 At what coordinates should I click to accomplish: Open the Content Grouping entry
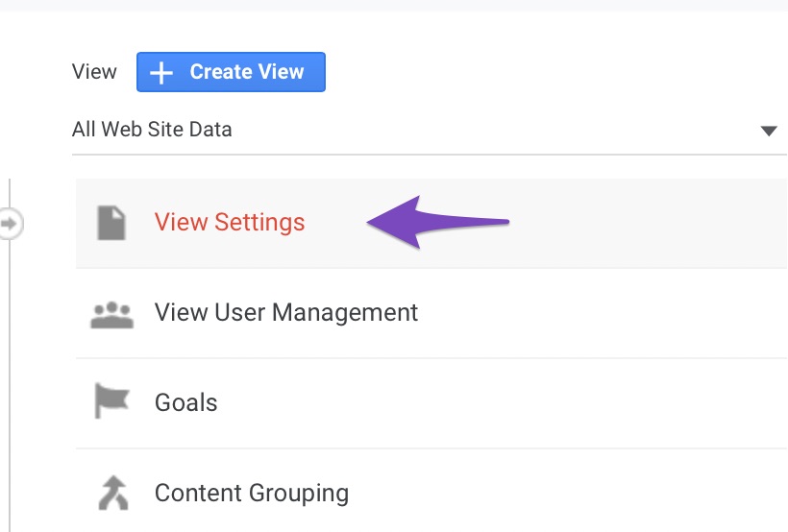click(252, 494)
